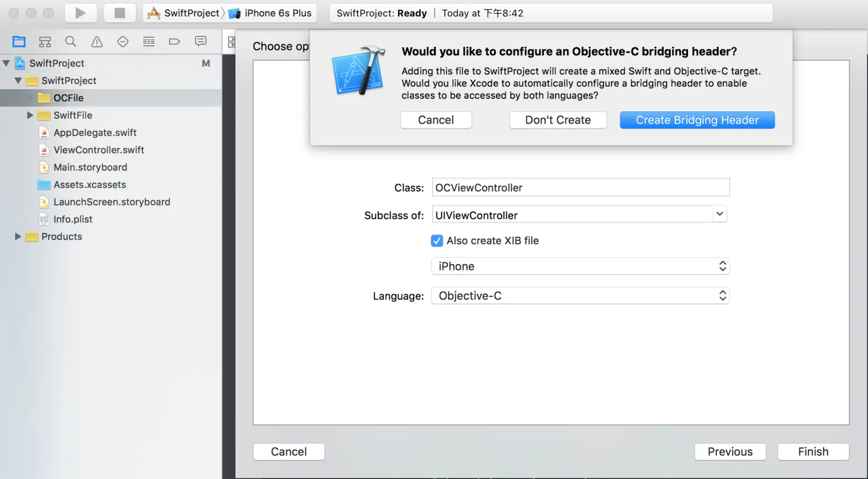Click the Xcode hammer icon in dialog

tap(359, 71)
